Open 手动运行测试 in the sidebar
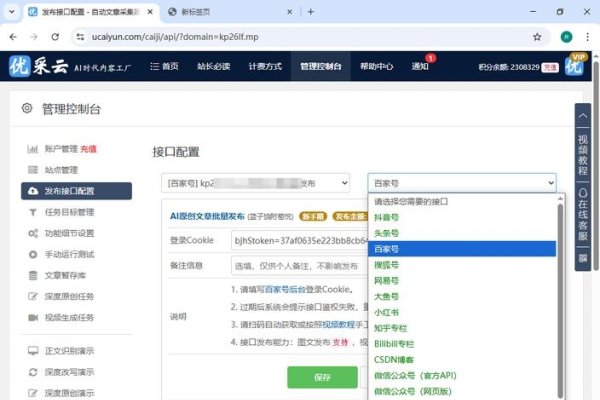The width and height of the screenshot is (600, 400). click(x=69, y=254)
